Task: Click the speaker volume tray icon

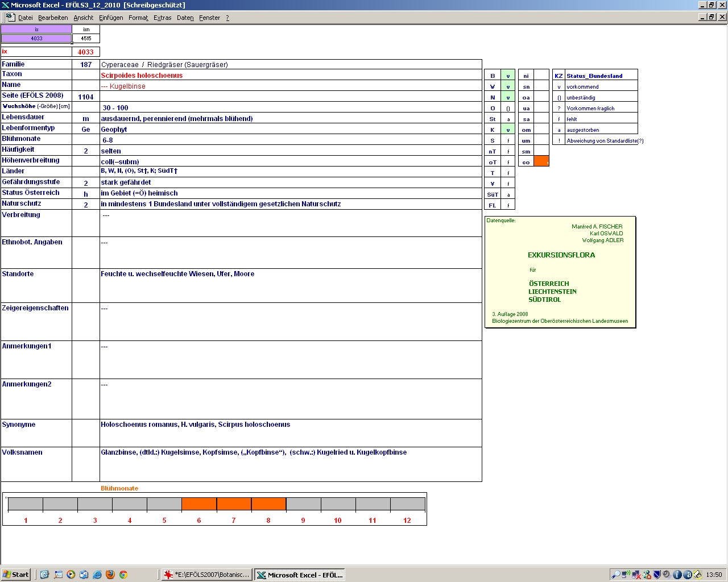Action: pyautogui.click(x=667, y=575)
